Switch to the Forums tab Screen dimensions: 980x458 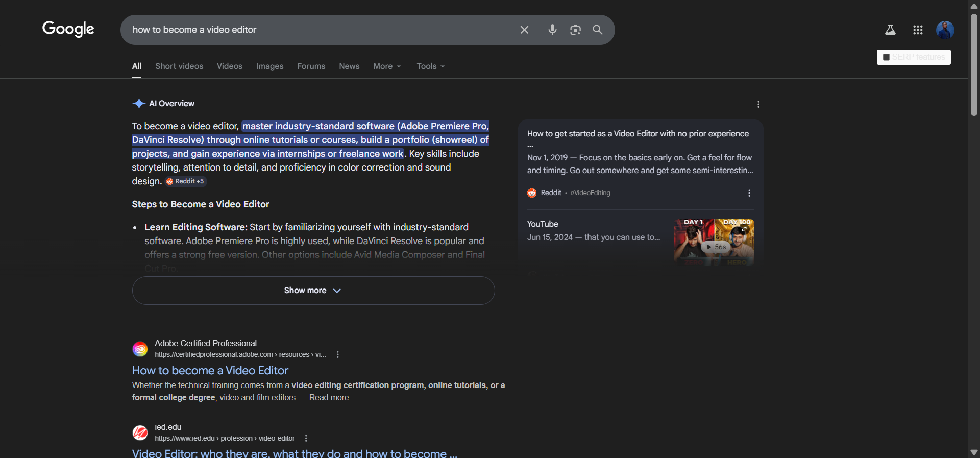click(311, 66)
